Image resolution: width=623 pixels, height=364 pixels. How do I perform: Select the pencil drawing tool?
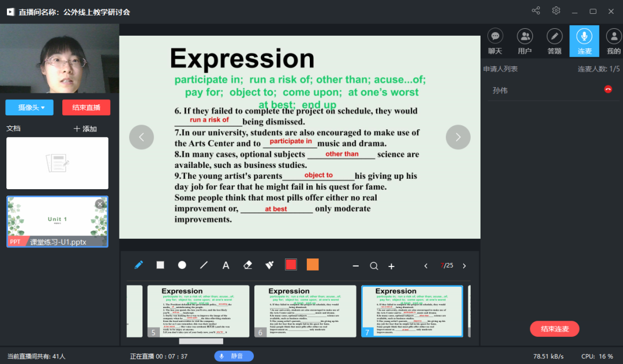(138, 265)
